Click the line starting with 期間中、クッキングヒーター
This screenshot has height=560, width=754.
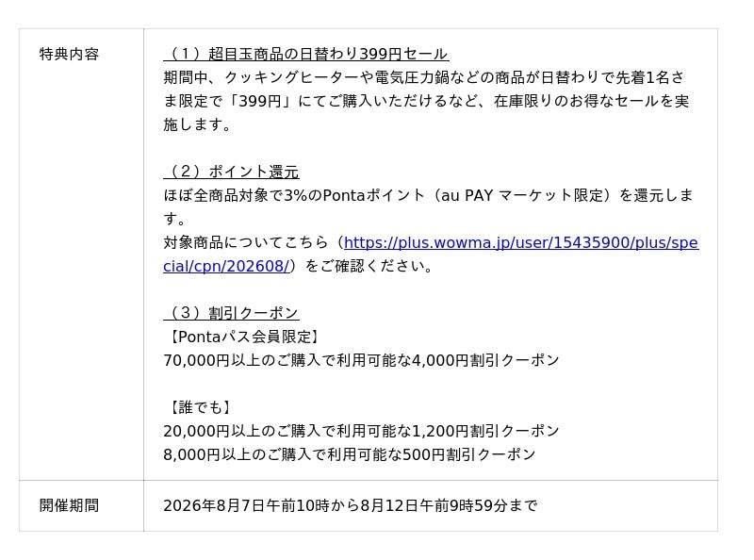click(423, 77)
